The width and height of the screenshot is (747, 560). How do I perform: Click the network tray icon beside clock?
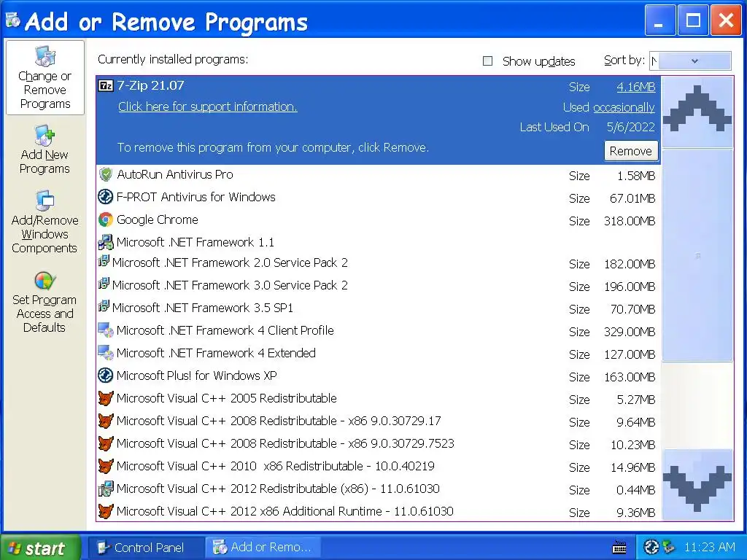tap(669, 547)
